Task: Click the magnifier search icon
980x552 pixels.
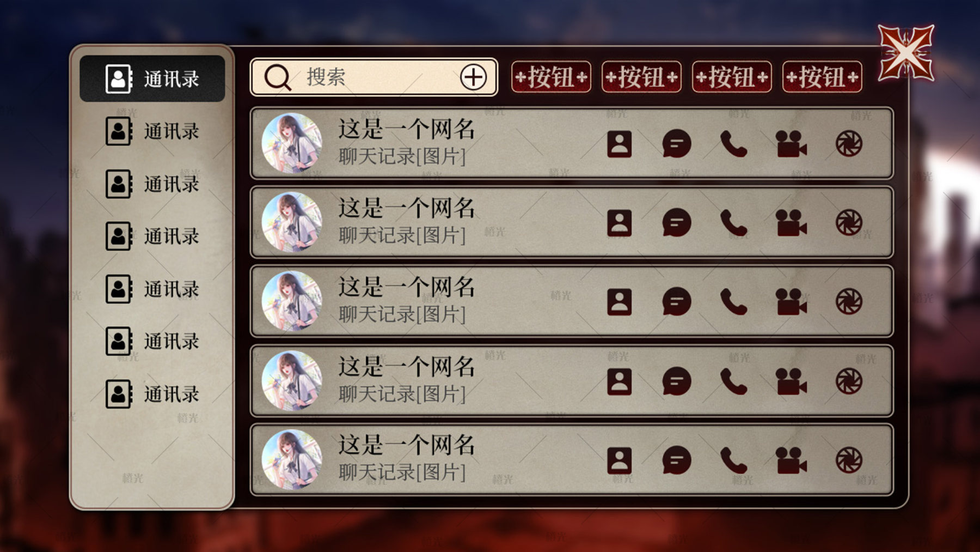Action: coord(278,78)
